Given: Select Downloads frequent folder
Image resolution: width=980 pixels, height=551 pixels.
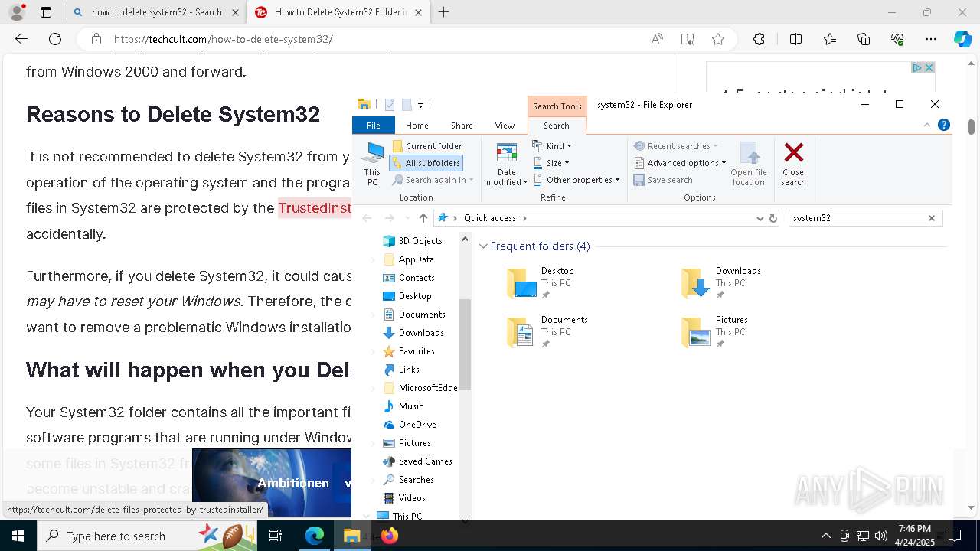Looking at the screenshot, I should click(x=720, y=282).
